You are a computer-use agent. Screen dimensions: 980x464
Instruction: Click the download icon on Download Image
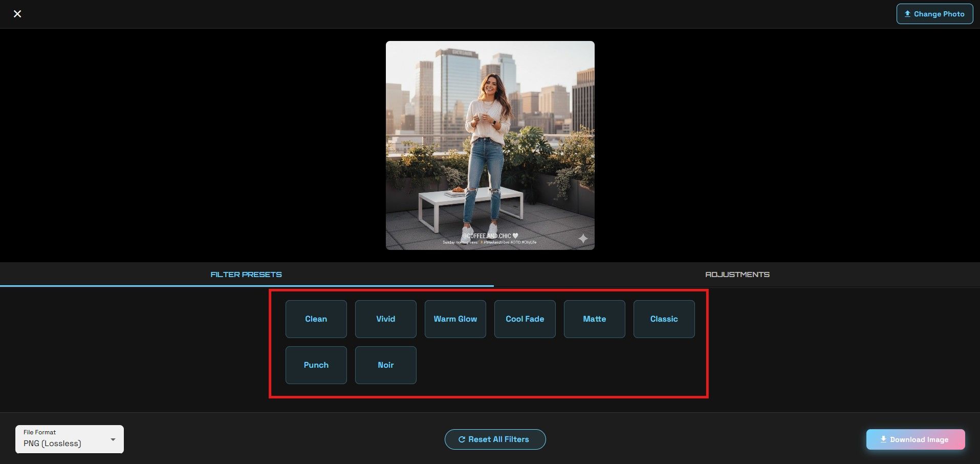tap(883, 439)
